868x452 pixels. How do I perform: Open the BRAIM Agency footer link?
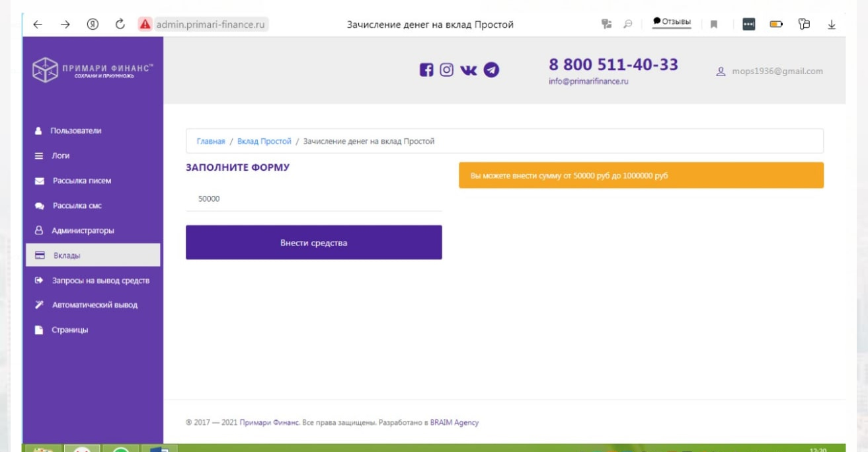454,423
